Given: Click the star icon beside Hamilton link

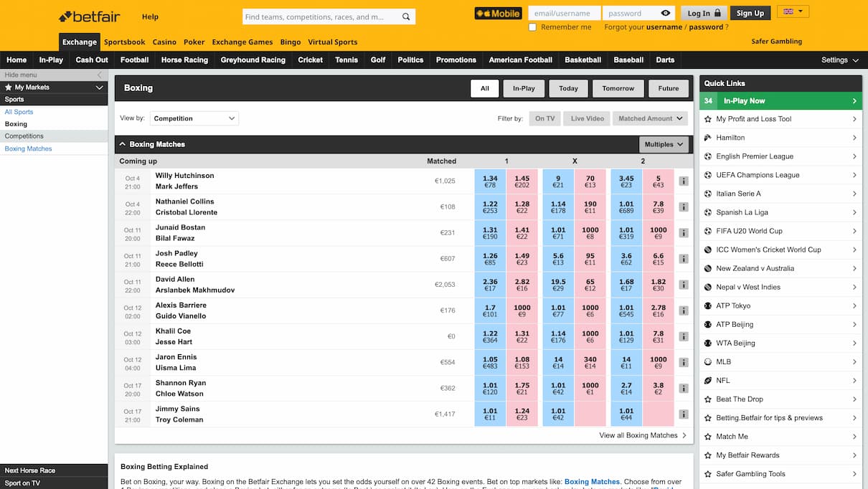Looking at the screenshot, I should pyautogui.click(x=708, y=138).
